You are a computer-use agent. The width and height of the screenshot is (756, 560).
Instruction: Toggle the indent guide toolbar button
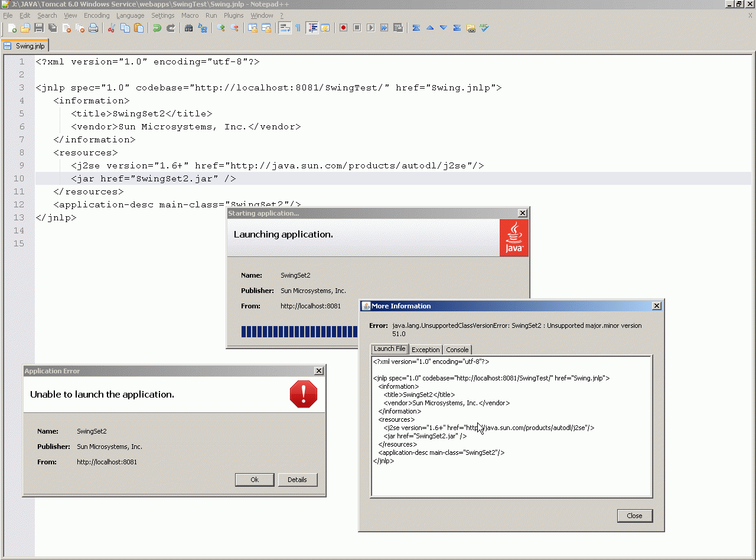click(312, 28)
